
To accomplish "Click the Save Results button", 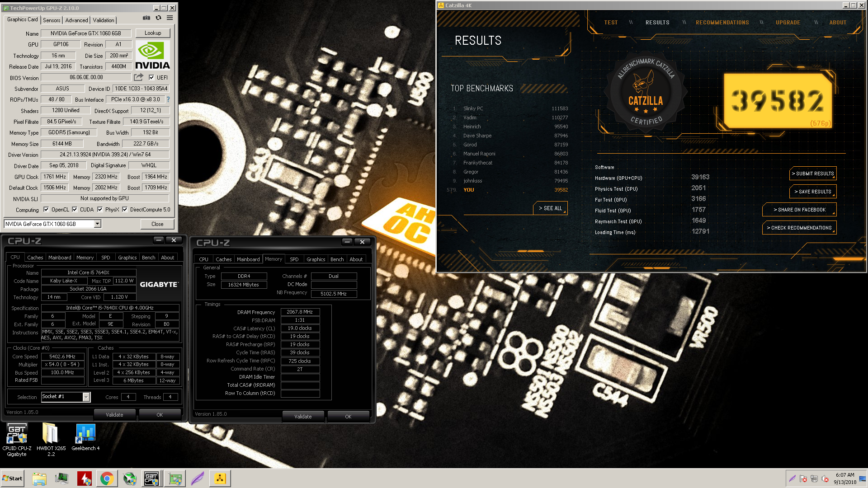I will (x=813, y=192).
